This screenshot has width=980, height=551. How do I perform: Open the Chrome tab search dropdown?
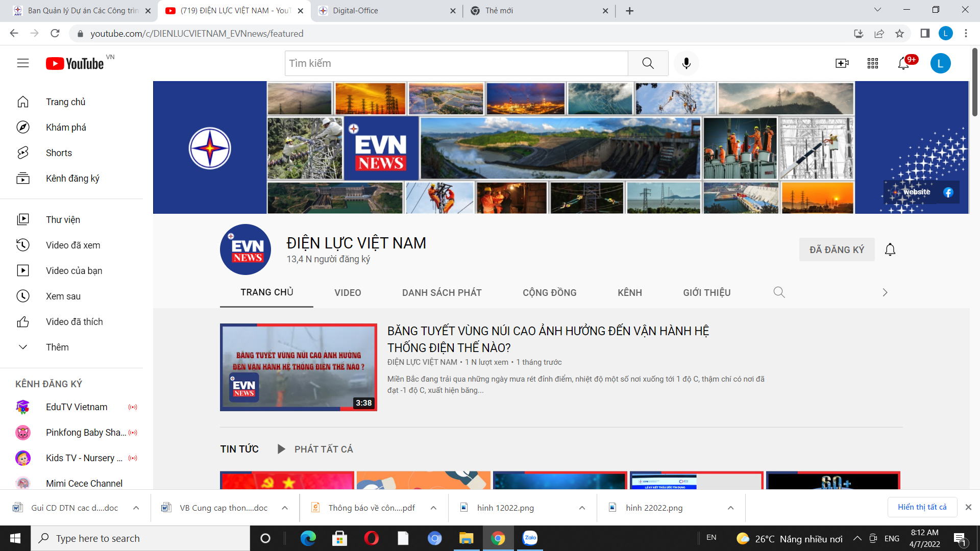click(877, 10)
